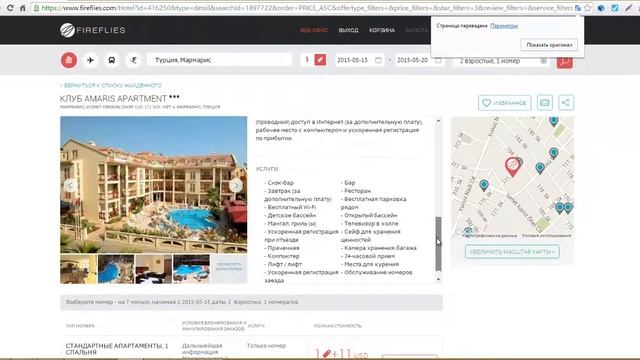
Task: Click УВЕЛИЧИТЬ МАСШТАБ КАРТЫ button
Action: click(x=512, y=252)
